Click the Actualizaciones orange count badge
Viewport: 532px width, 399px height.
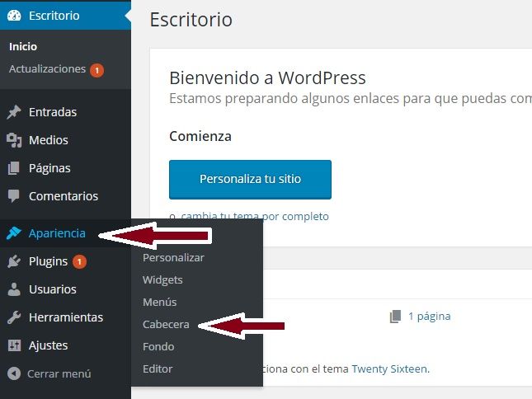(x=97, y=70)
